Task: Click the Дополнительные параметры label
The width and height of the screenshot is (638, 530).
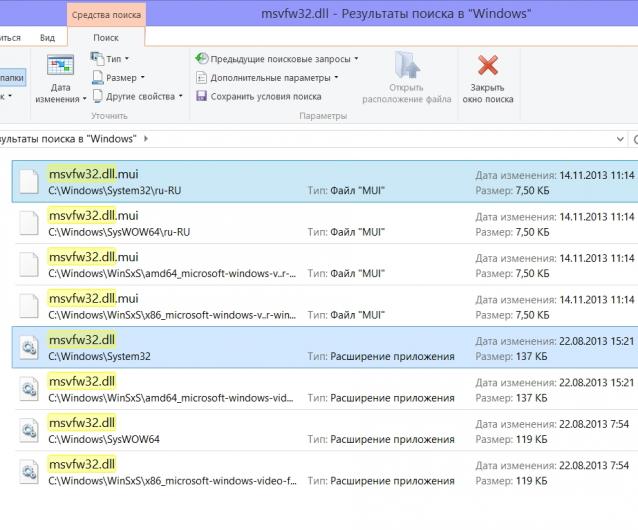Action: (x=270, y=78)
